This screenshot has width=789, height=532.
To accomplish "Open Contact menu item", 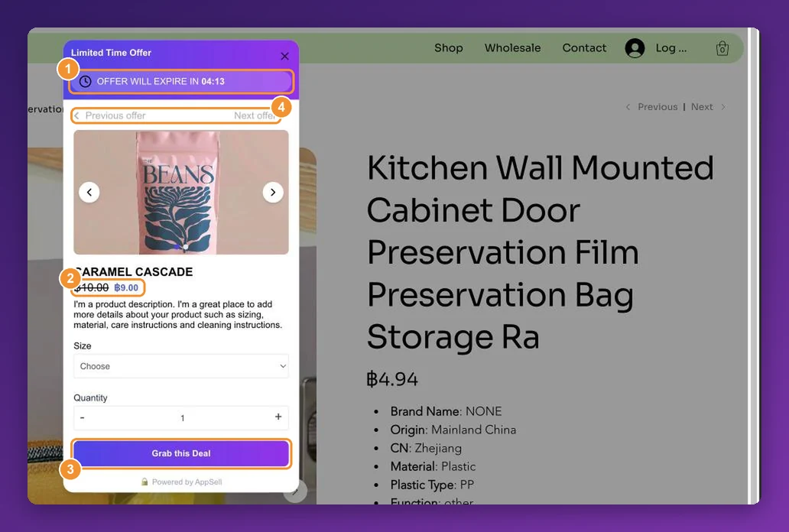I will tap(584, 48).
